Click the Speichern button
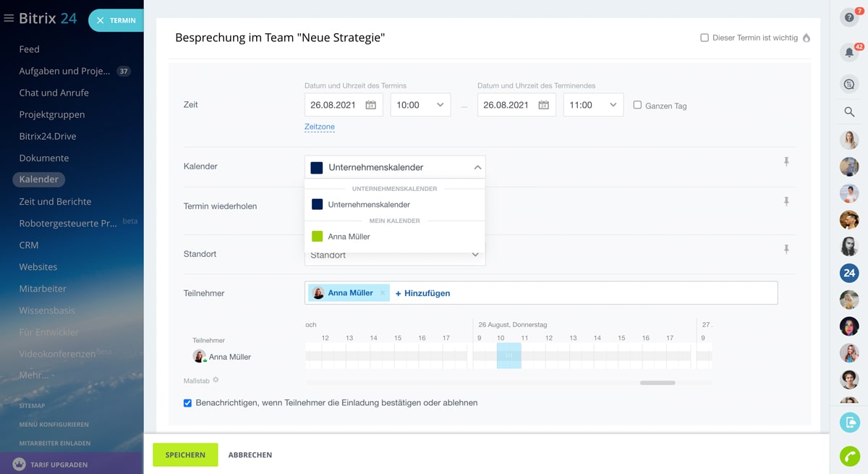 pyautogui.click(x=185, y=454)
